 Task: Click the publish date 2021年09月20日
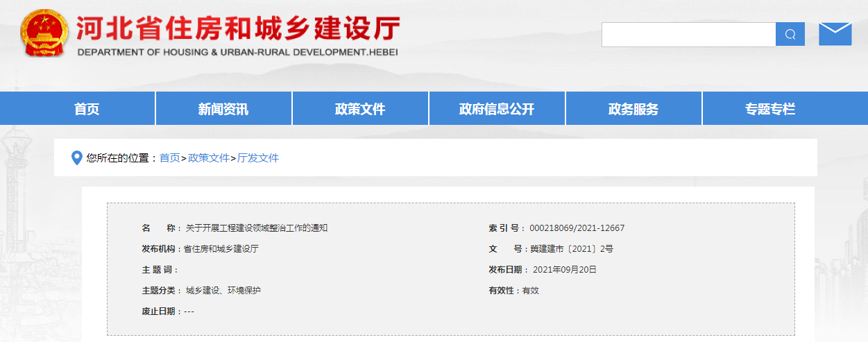tap(564, 270)
